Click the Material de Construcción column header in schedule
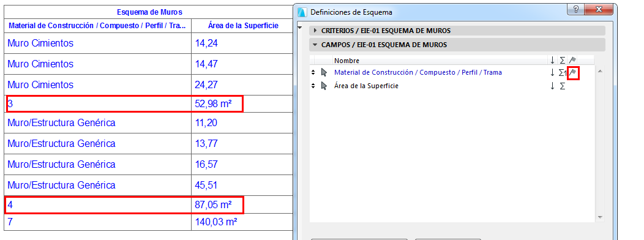The width and height of the screenshot is (644, 240). point(98,26)
